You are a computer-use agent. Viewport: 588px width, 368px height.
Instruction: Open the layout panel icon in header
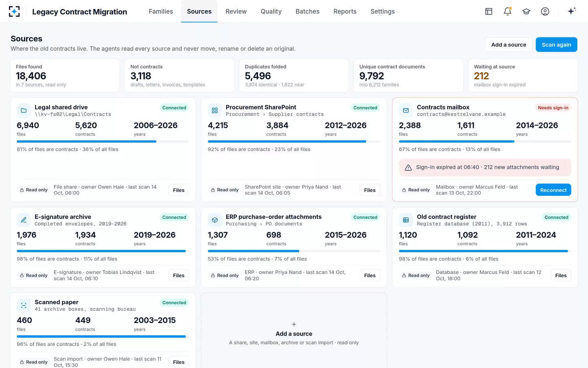click(489, 11)
